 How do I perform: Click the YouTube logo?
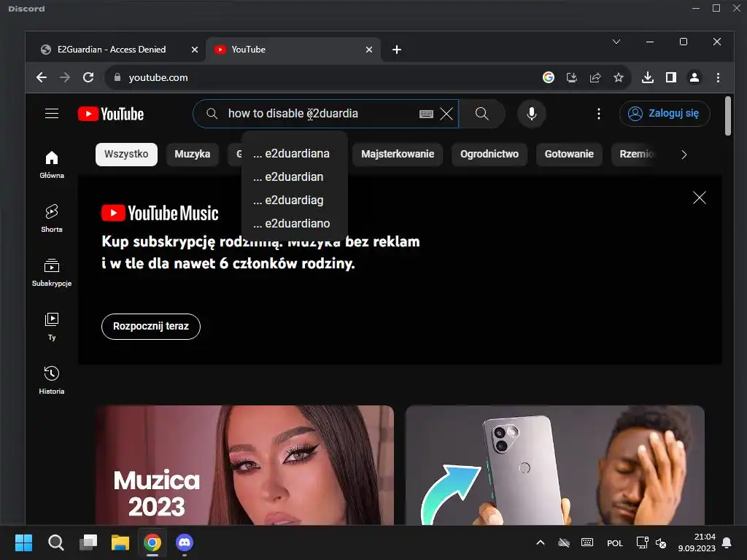point(111,114)
